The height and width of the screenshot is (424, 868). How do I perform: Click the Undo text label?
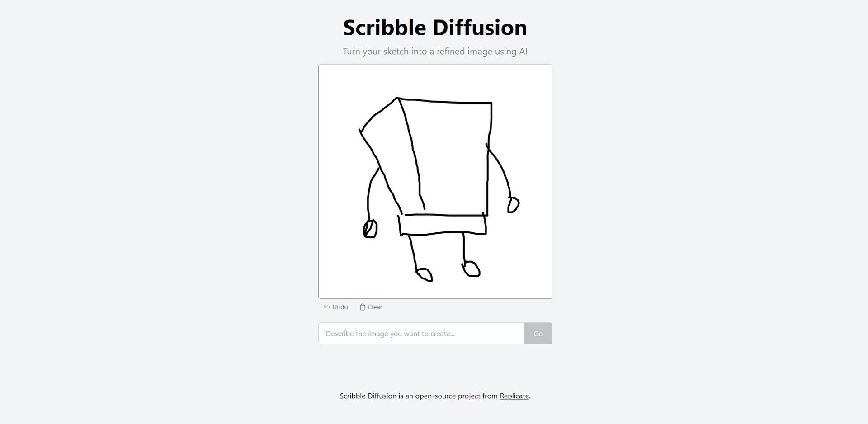coord(340,307)
